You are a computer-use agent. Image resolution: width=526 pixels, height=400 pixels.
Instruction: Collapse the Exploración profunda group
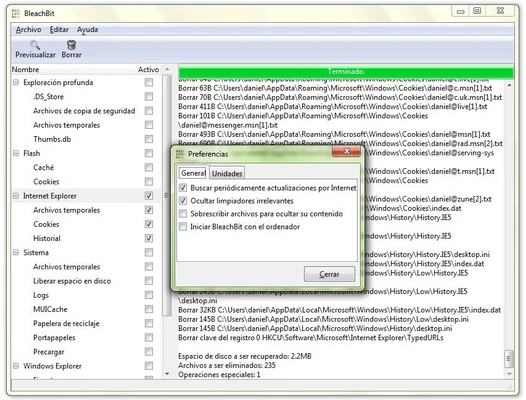pos(16,82)
